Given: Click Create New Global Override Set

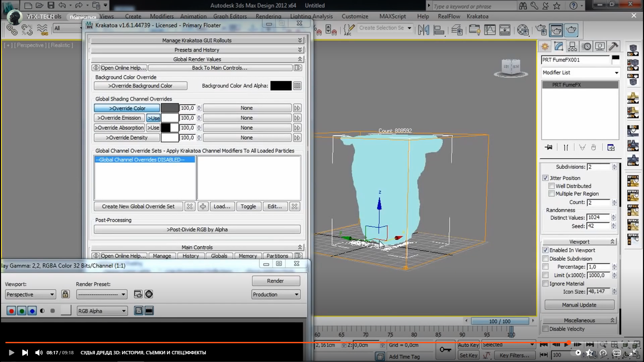Looking at the screenshot, I should pyautogui.click(x=138, y=206).
